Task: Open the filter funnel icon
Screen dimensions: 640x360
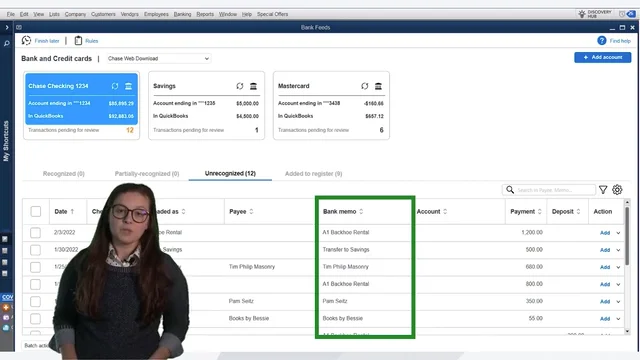Action: 603,190
